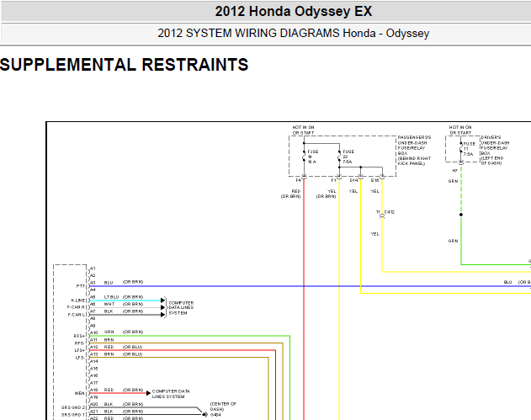Screen dimensions: 531x420
Task: Click the F1 connector pin label
Action: (x=333, y=180)
